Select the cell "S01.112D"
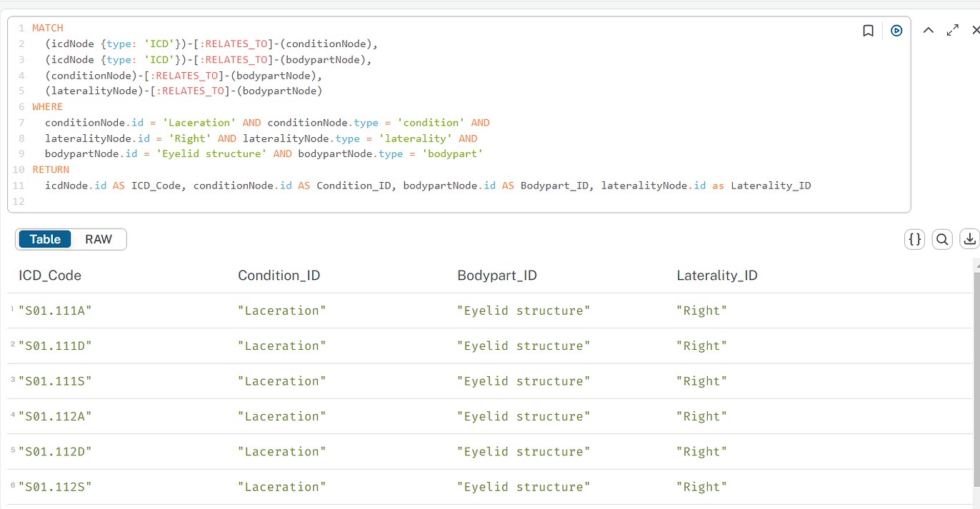This screenshot has width=980, height=509. (56, 451)
